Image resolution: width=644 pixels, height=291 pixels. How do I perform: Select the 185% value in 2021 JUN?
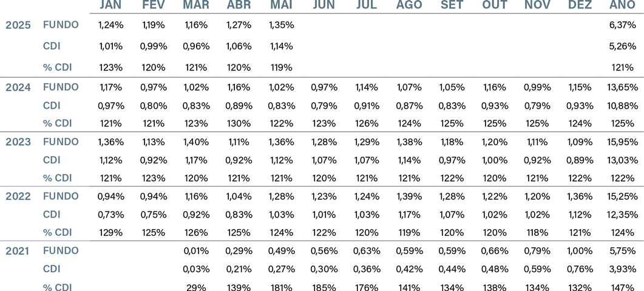(324, 287)
